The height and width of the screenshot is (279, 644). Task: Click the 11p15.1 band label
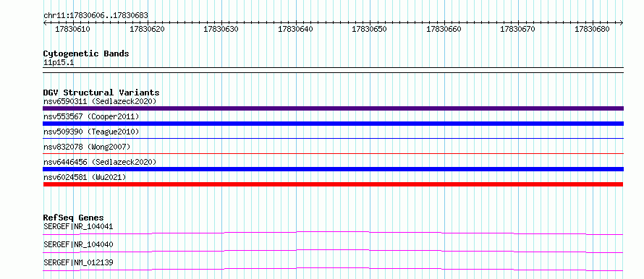[x=59, y=63]
